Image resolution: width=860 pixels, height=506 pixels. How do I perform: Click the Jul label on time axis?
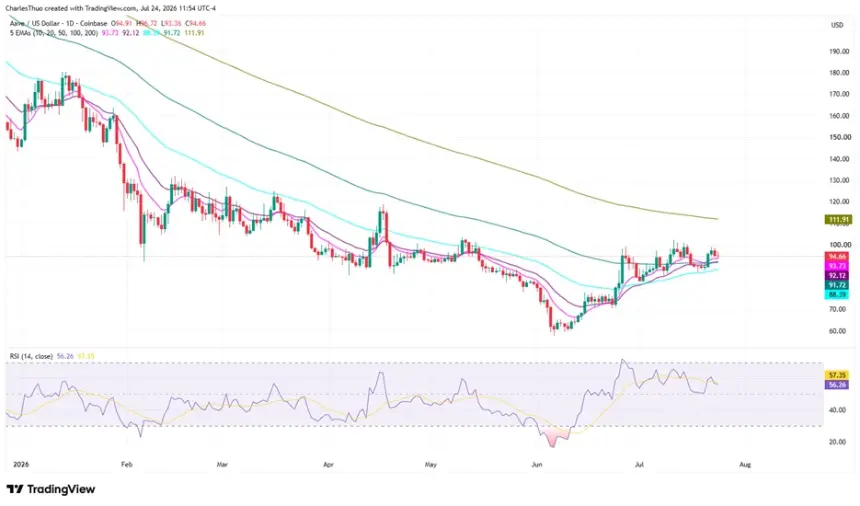[639, 465]
